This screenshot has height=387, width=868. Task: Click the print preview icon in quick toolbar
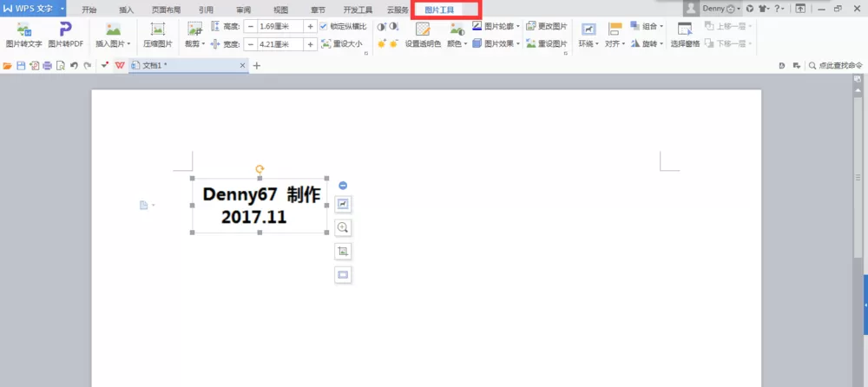click(61, 66)
